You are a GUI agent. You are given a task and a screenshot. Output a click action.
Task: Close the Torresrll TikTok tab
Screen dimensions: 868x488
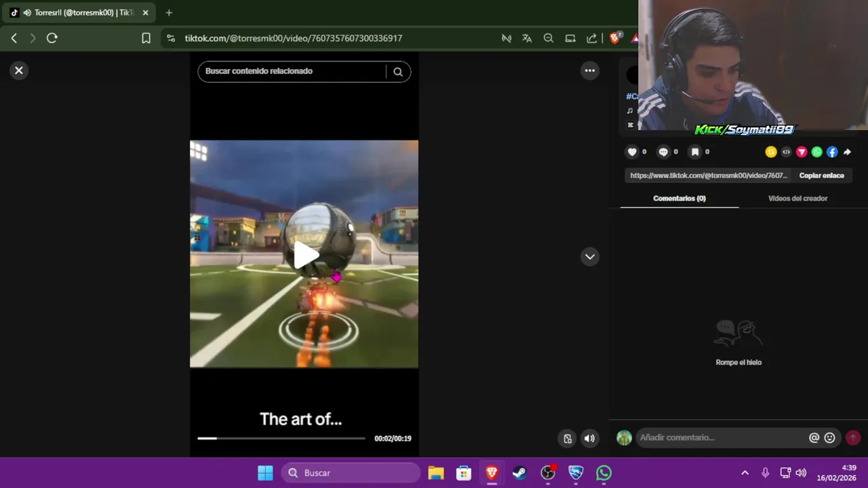(x=145, y=13)
